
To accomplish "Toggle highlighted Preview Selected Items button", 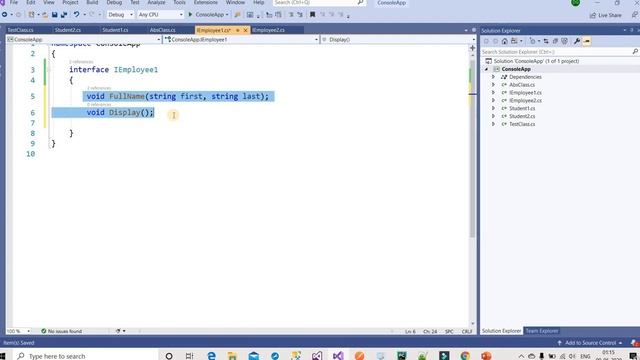I will (587, 41).
